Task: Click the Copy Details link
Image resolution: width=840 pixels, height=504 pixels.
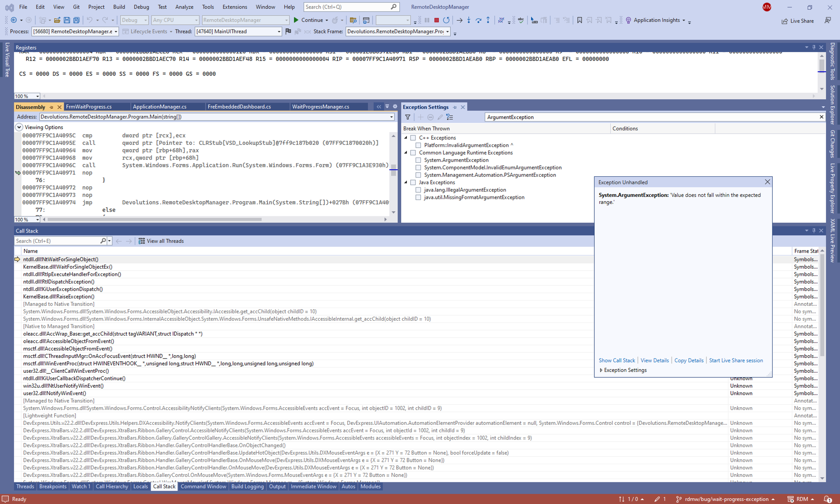Action: tap(689, 360)
